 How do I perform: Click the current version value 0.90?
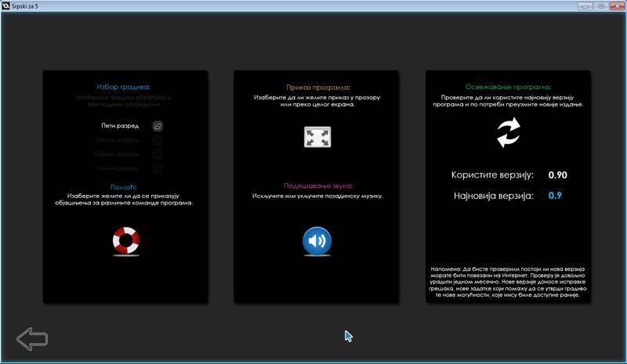click(x=558, y=175)
